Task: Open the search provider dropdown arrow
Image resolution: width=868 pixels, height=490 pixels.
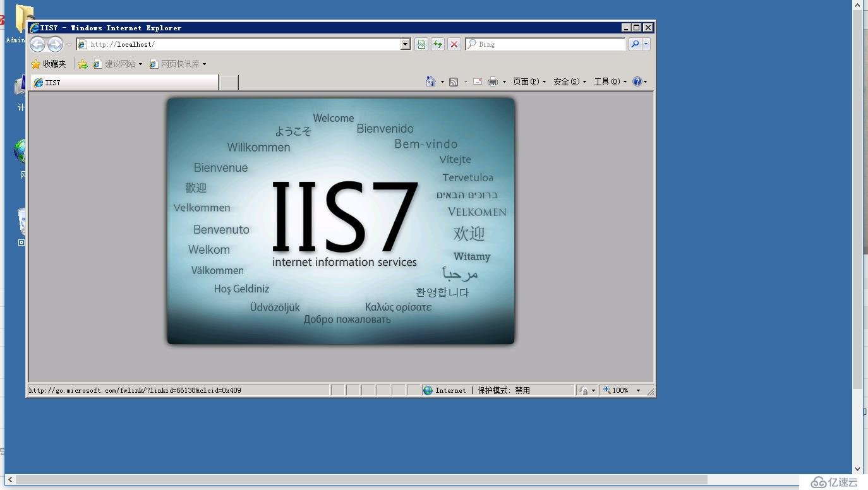Action: (646, 44)
